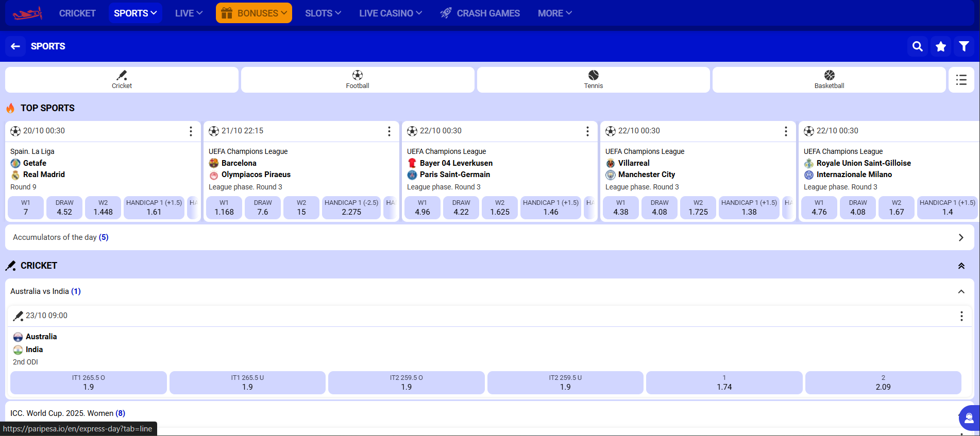980x436 pixels.
Task: Collapse Australia vs India league
Action: pyautogui.click(x=961, y=291)
